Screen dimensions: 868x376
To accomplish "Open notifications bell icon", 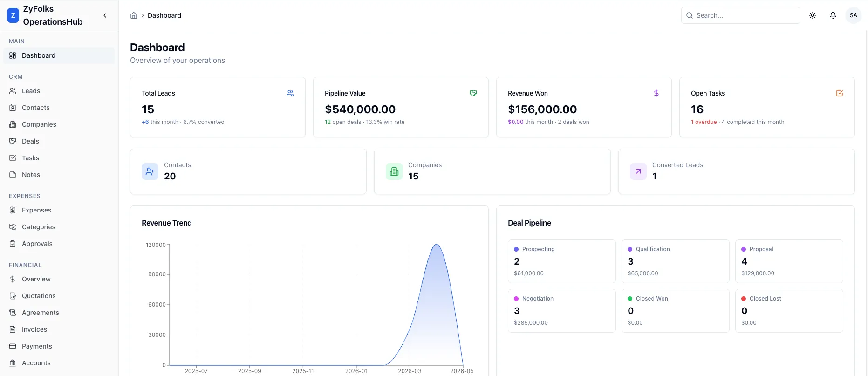I will (x=833, y=15).
